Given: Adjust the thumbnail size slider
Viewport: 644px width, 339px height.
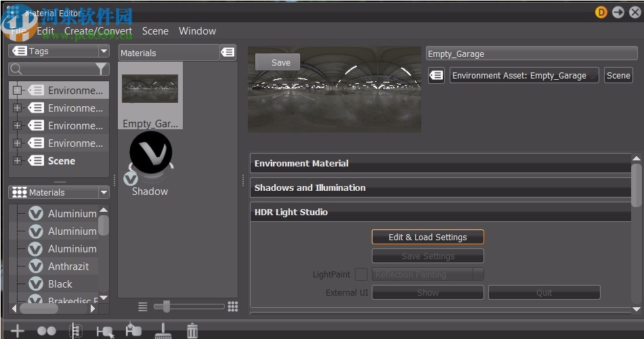Looking at the screenshot, I should coord(166,307).
